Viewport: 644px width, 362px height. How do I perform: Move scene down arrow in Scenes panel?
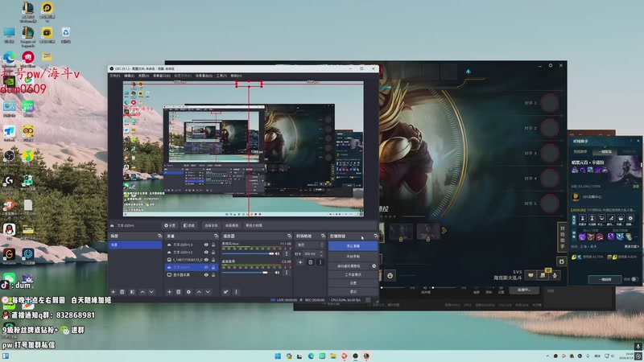point(151,292)
